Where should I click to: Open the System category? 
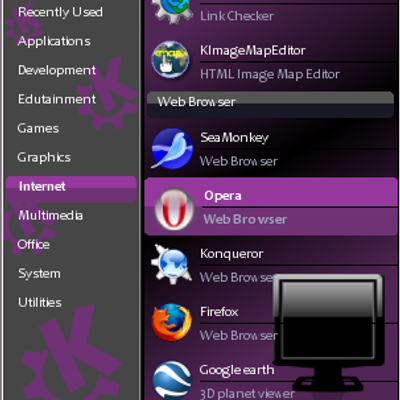point(39,274)
